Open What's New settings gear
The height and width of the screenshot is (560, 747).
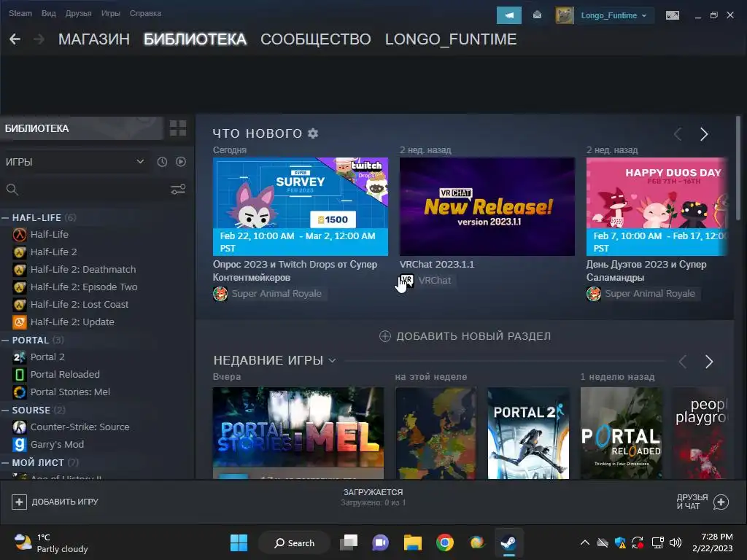(313, 133)
